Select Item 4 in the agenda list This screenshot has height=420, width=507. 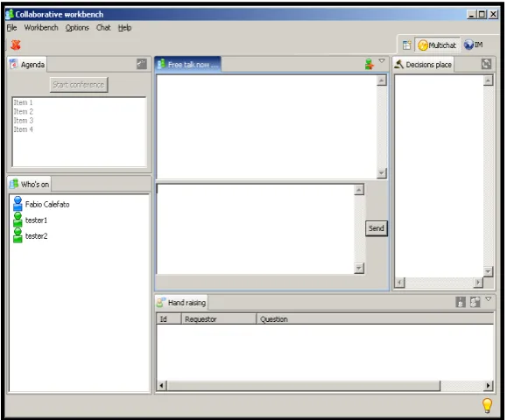point(24,129)
